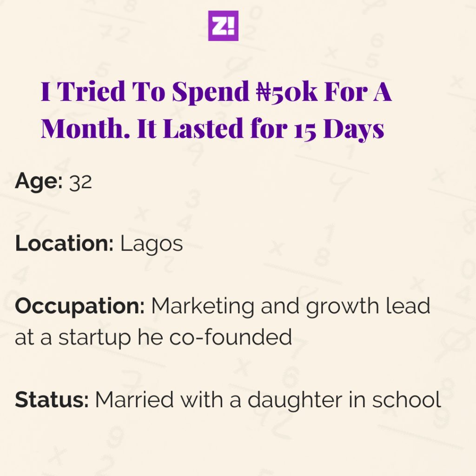Viewport: 476px width, 476px height.
Task: Click the age value 32
Action: [x=80, y=183]
